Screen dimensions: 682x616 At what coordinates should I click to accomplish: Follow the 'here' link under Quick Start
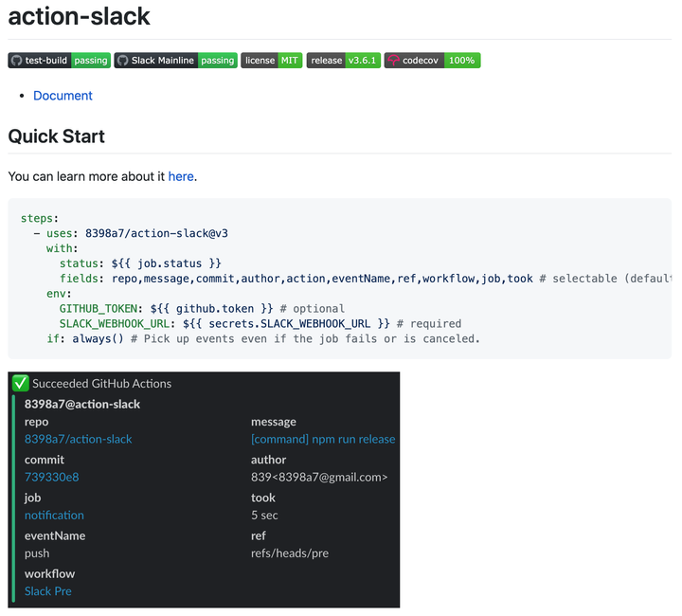(181, 176)
